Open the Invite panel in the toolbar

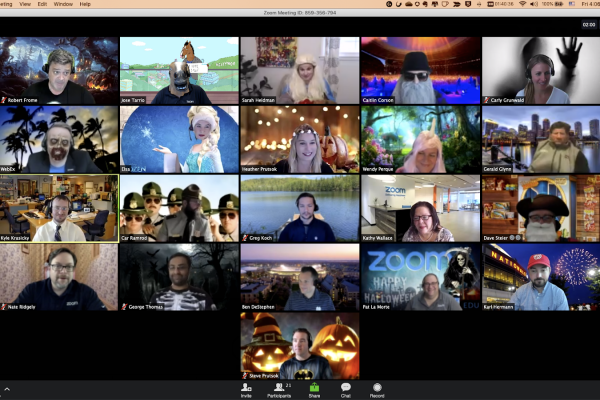(x=246, y=389)
